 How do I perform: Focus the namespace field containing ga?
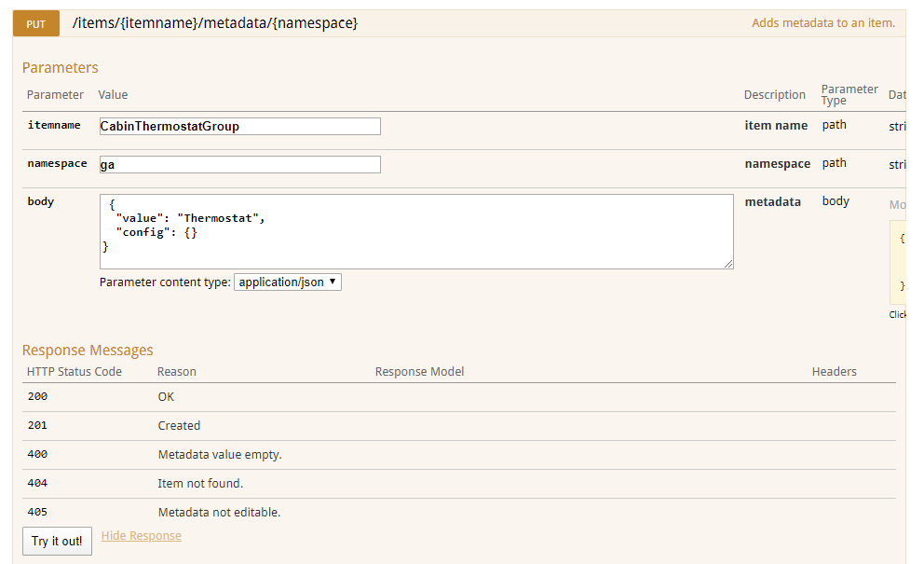point(239,164)
